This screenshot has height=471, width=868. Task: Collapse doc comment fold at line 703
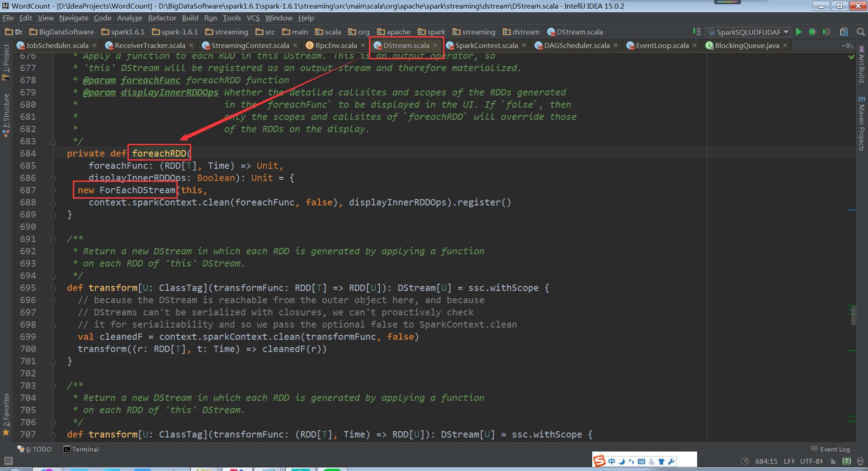click(x=53, y=385)
